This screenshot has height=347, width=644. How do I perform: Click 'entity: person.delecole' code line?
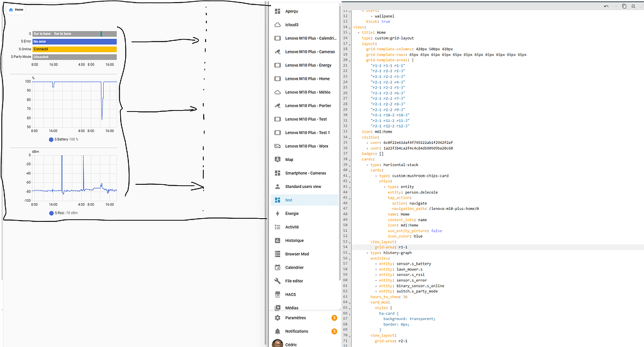coord(413,192)
